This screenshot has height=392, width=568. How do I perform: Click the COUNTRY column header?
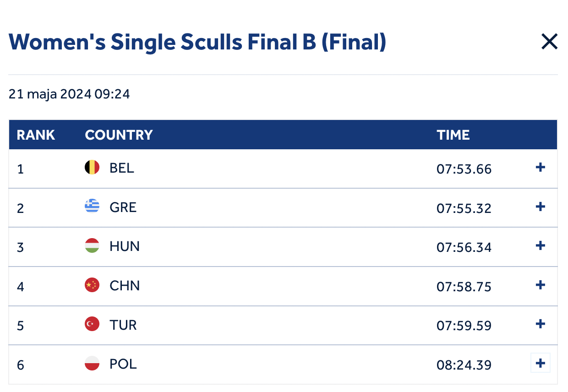(119, 135)
